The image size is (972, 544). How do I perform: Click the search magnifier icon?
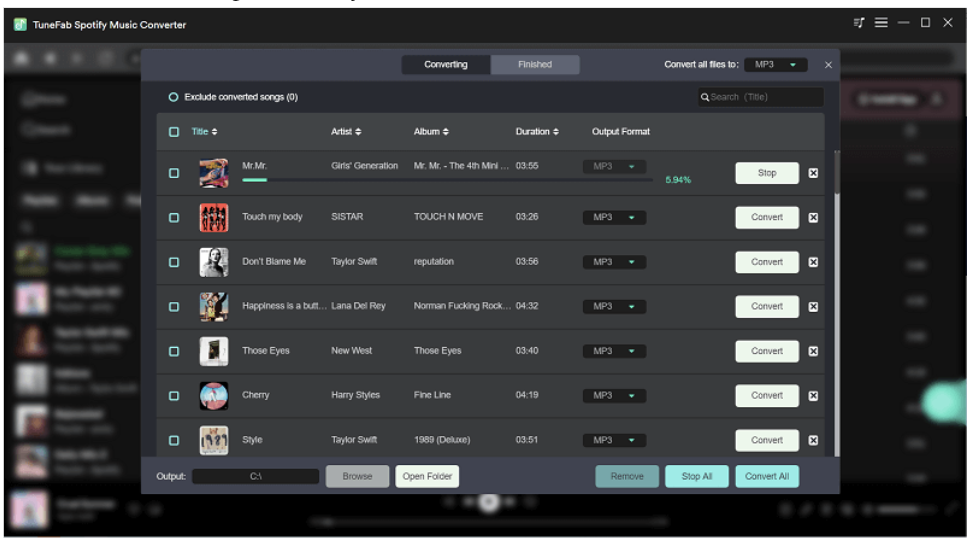click(705, 97)
